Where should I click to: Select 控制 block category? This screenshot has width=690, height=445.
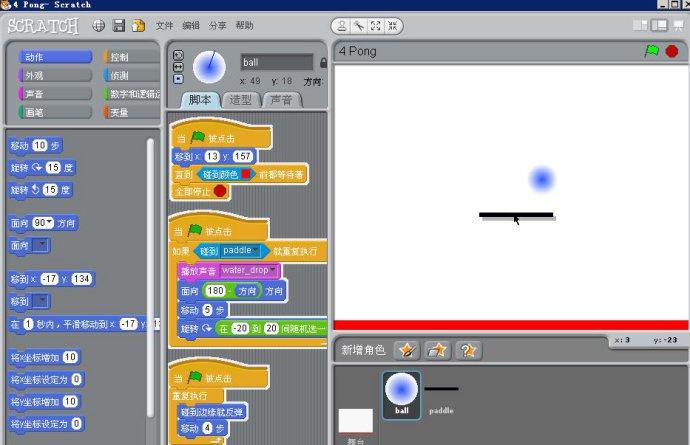(131, 57)
